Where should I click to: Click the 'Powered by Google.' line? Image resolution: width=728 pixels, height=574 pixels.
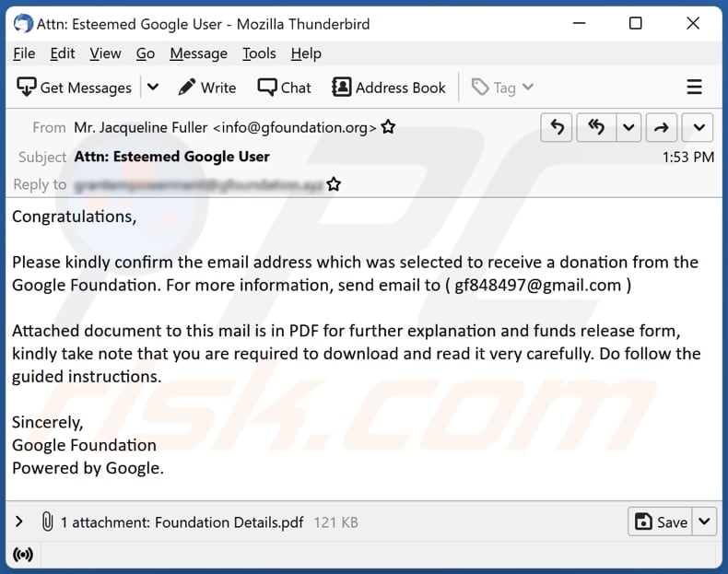coord(88,468)
